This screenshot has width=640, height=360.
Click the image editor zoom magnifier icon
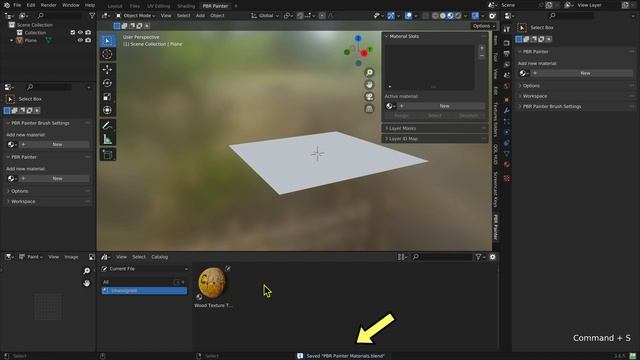[x=87, y=271]
